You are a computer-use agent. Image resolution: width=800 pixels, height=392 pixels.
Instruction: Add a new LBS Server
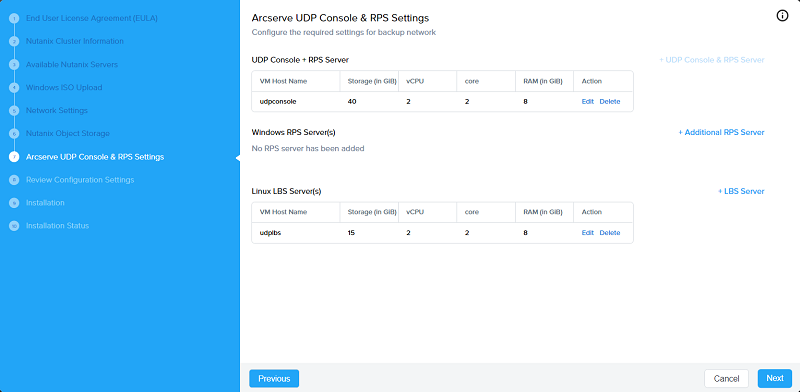point(741,191)
